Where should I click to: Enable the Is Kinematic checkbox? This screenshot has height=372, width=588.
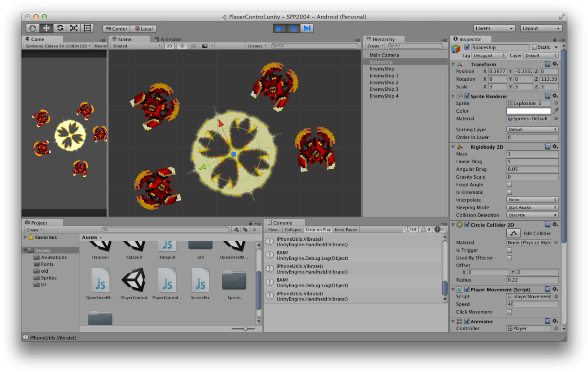pyautogui.click(x=509, y=192)
